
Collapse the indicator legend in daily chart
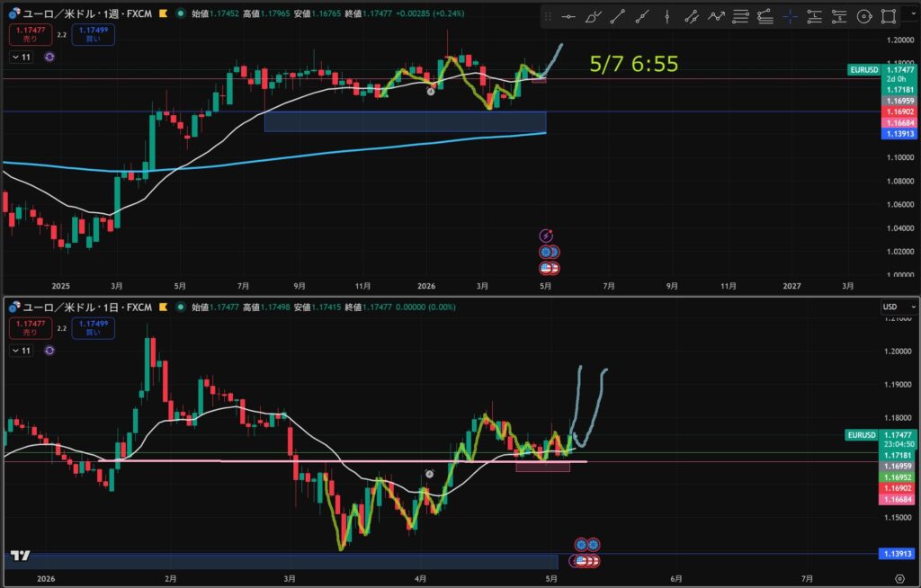pos(21,351)
